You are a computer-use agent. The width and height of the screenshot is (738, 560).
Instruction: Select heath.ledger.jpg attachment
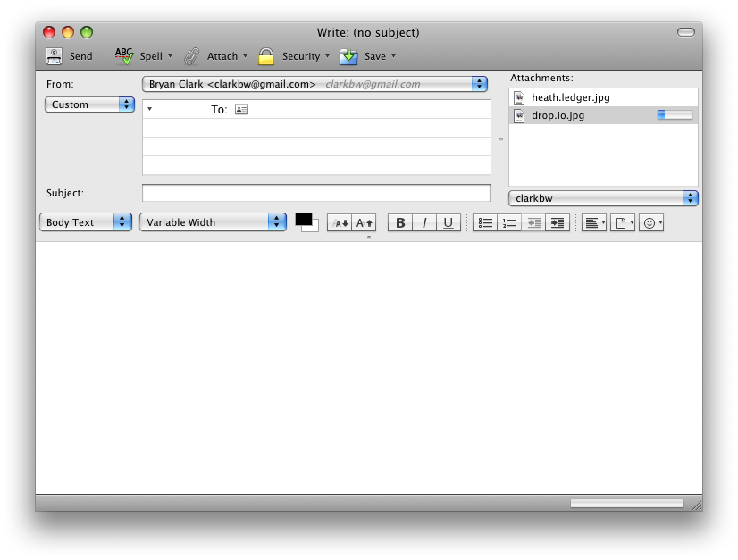coord(603,97)
